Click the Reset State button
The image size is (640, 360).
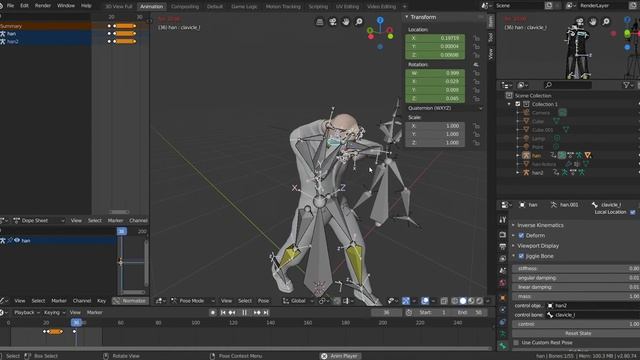coord(577,333)
